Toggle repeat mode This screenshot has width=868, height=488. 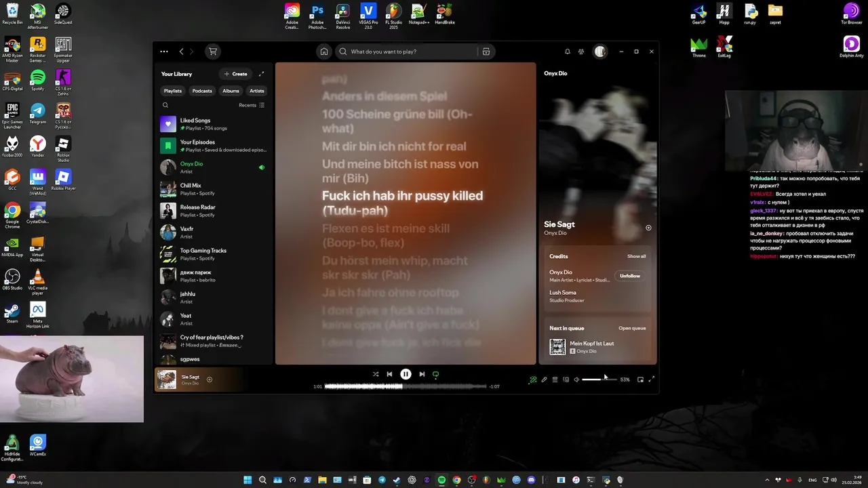click(435, 374)
